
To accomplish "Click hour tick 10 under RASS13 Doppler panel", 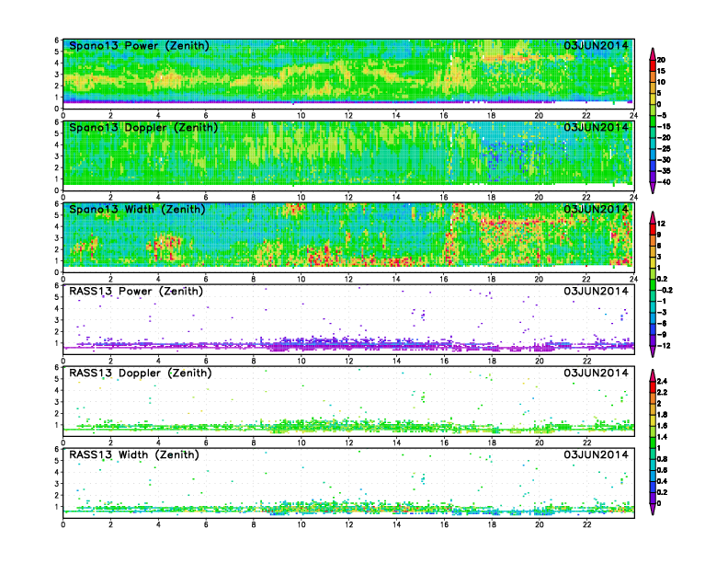I will click(x=301, y=443).
